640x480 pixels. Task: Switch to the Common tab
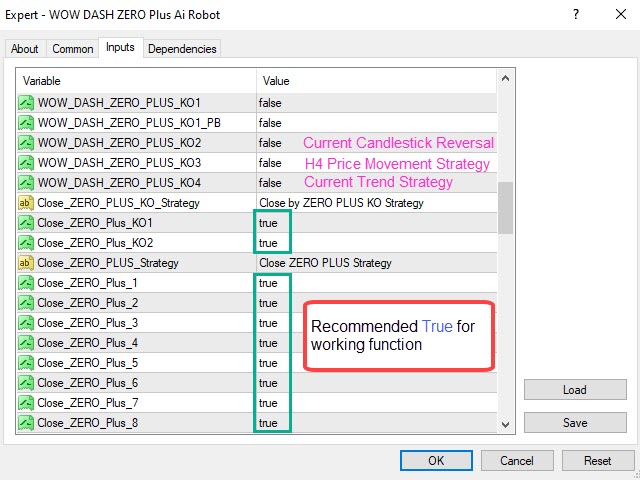(x=73, y=49)
